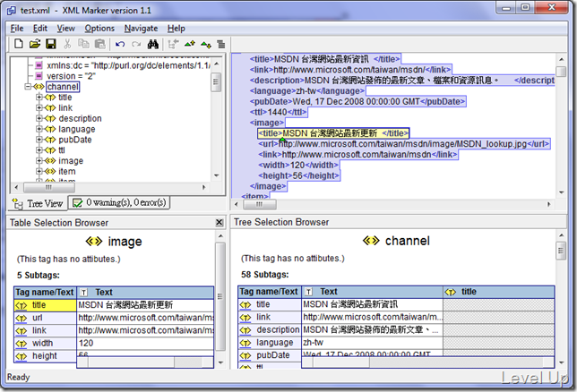The image size is (577, 392).
Task: Click the Cut scissors icon
Action: pos(67,44)
